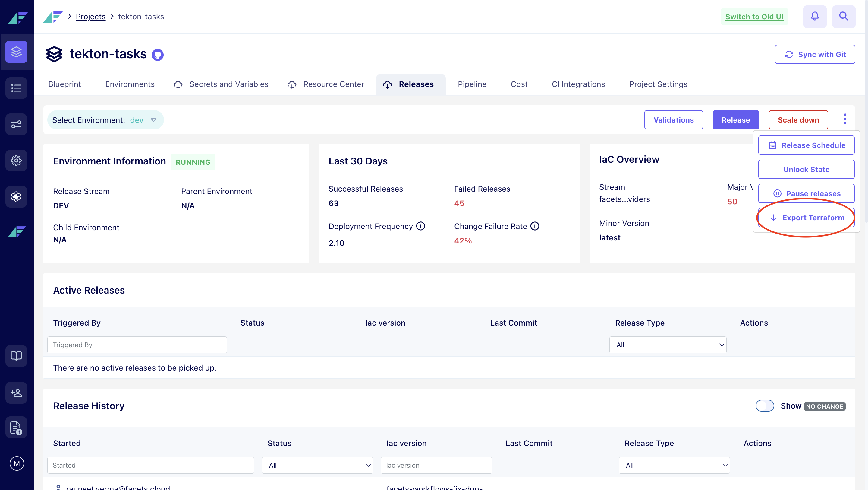The height and width of the screenshot is (490, 868).
Task: Open the book documentation icon in the sidebar
Action: tap(16, 356)
